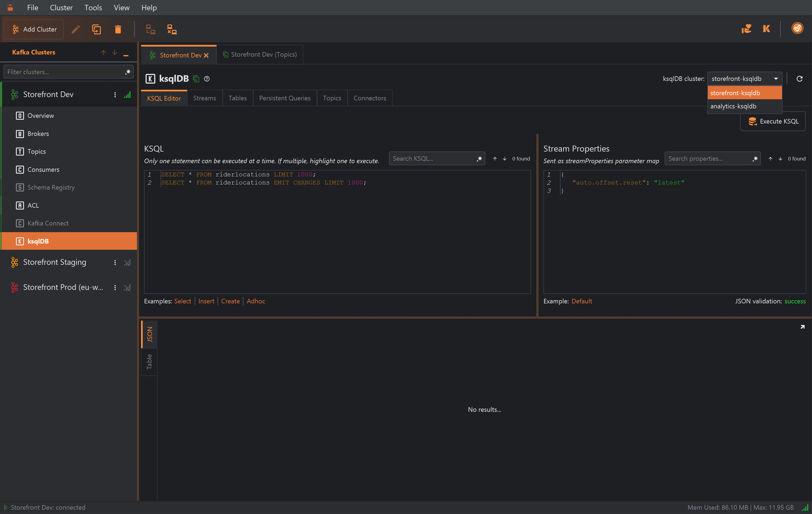Viewport: 812px width, 514px height.
Task: Click the help question icon beside ksqlDB
Action: tap(207, 79)
